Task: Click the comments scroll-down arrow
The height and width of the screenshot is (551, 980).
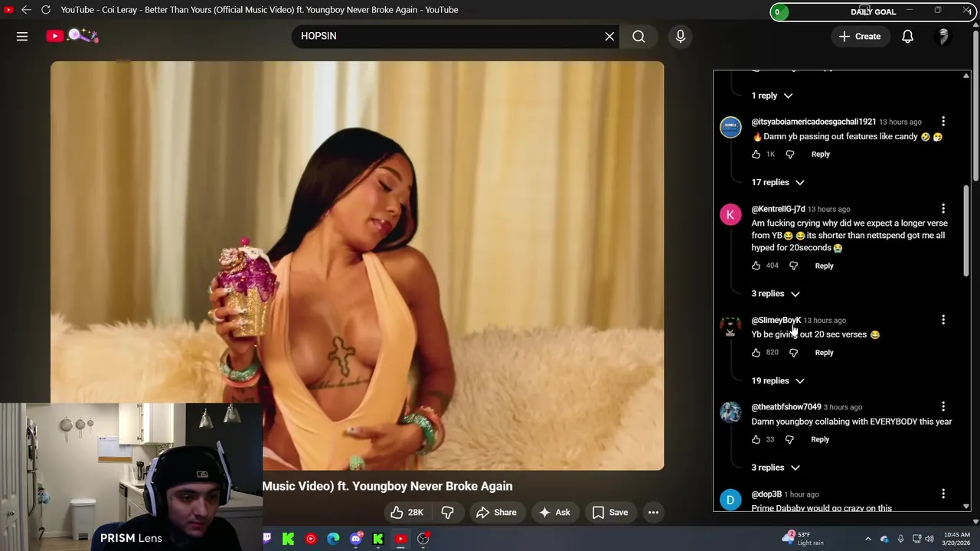Action: (966, 506)
